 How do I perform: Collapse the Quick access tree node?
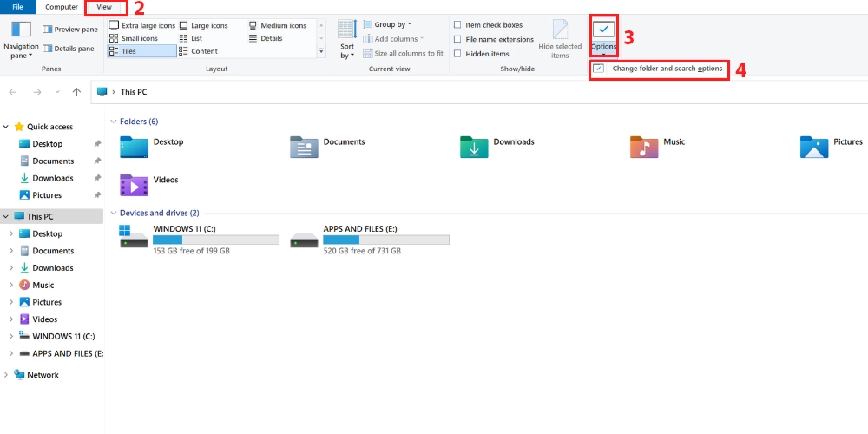pos(5,127)
